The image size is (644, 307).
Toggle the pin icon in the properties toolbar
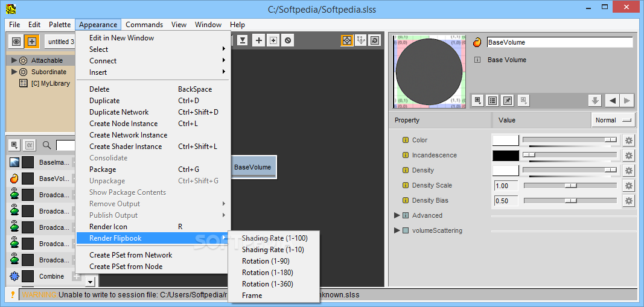point(508,100)
